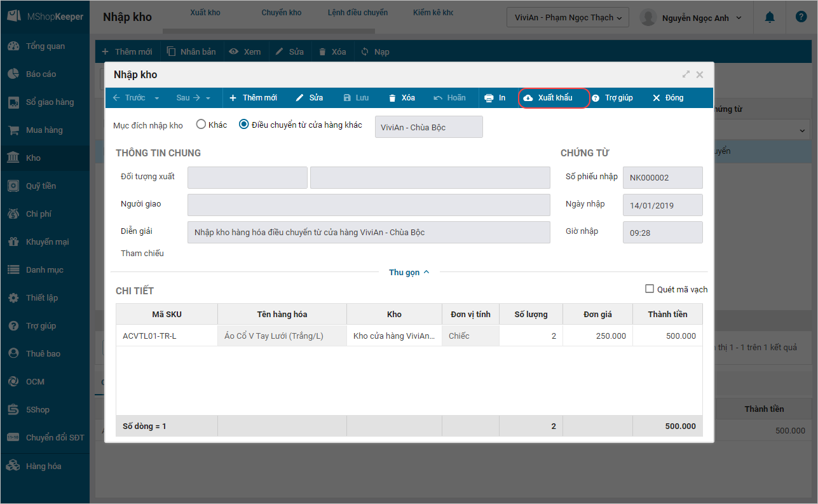Click Nhân bản in the background toolbar

pos(191,51)
